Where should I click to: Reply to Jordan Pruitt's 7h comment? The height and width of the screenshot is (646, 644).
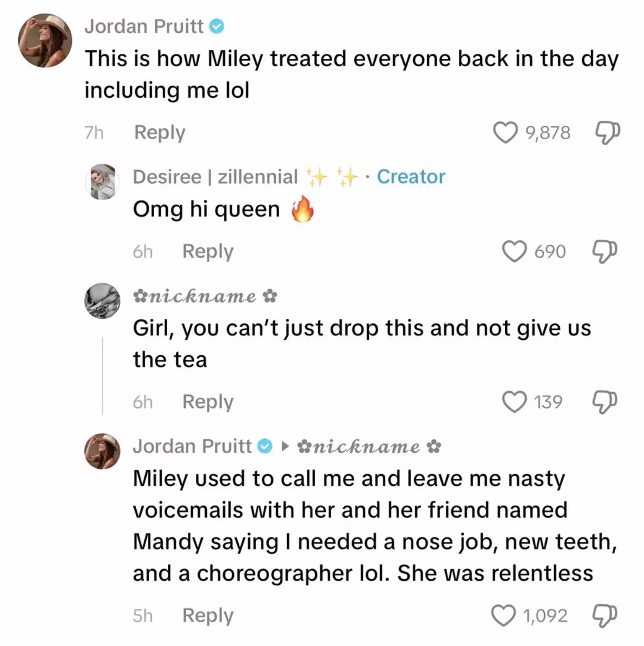(160, 133)
